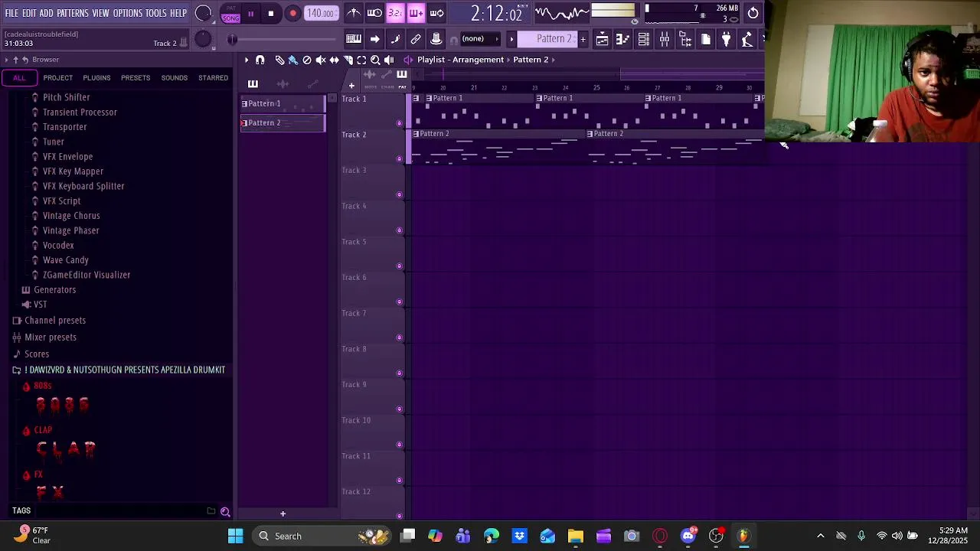This screenshot has height=551, width=980.
Task: Mute Track 8 with its green dot
Action: click(399, 373)
